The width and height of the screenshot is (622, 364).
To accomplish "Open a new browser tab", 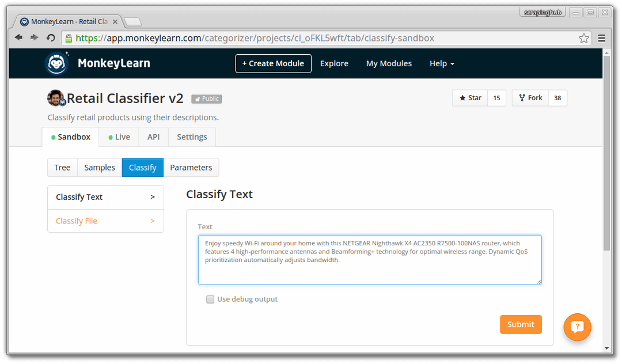I will click(133, 21).
